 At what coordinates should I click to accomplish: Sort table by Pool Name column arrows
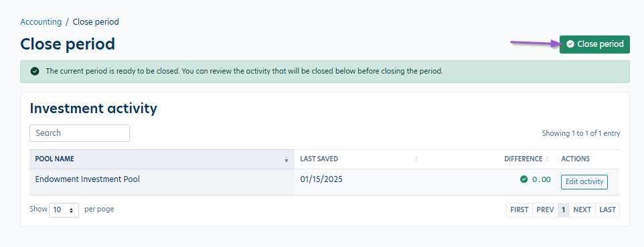click(x=287, y=159)
